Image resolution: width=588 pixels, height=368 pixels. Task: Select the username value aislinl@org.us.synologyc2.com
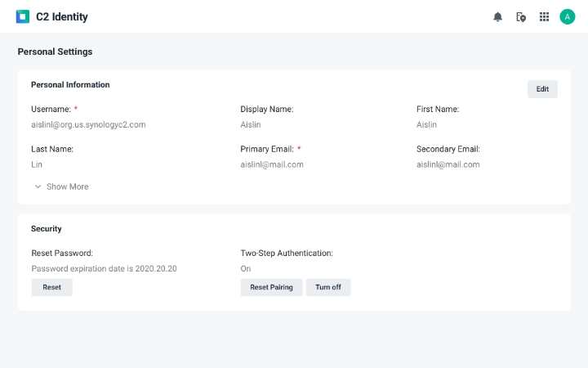(88, 124)
